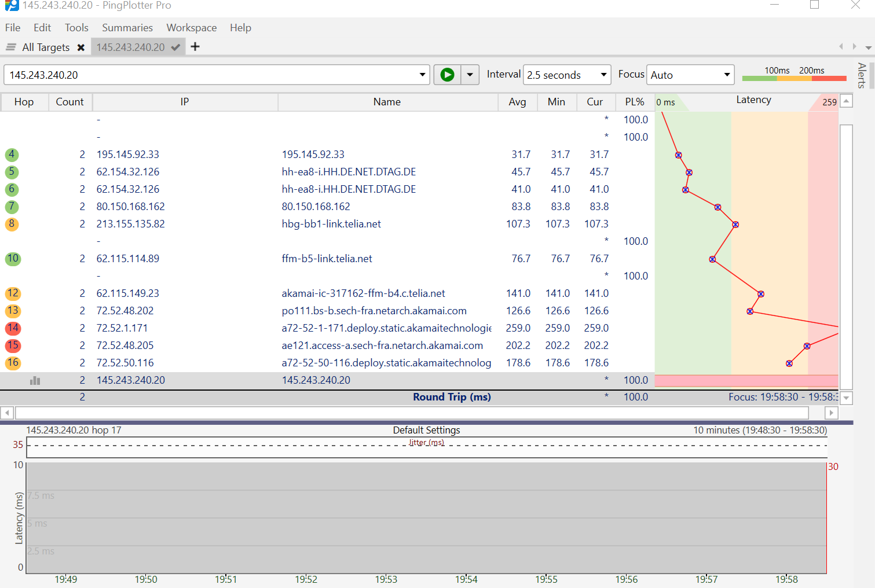Open the Summaries menu

point(127,28)
